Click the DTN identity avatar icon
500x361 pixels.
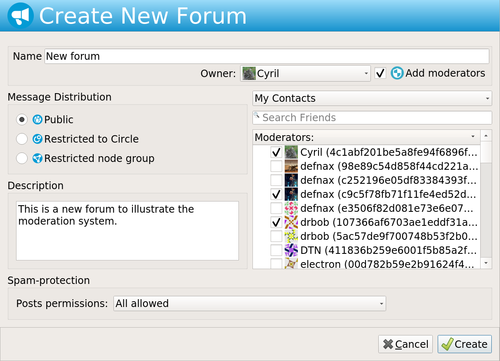(x=291, y=250)
